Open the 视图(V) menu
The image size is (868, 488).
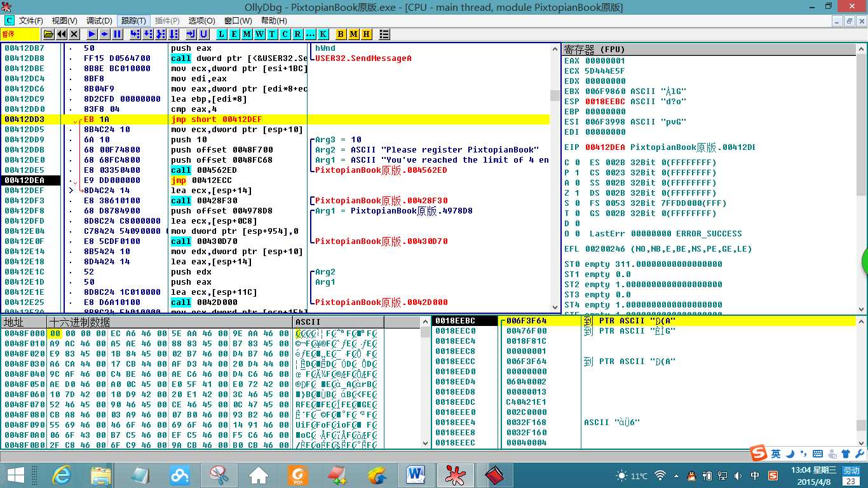[64, 21]
